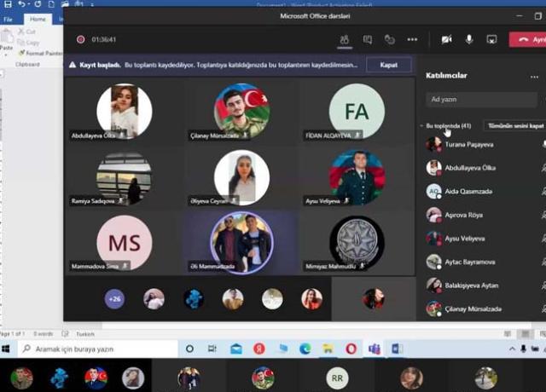Click 'Tümünün sesini kapat' mute all button

pyautogui.click(x=514, y=125)
